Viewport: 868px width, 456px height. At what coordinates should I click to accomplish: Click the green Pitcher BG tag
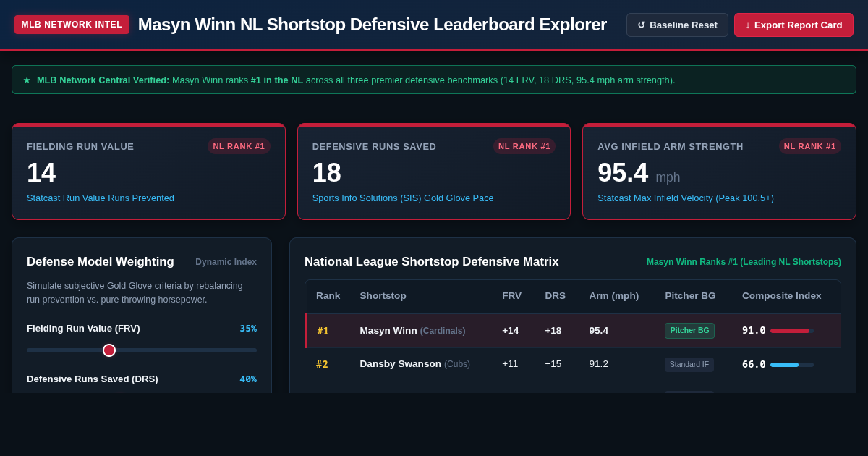click(x=689, y=331)
